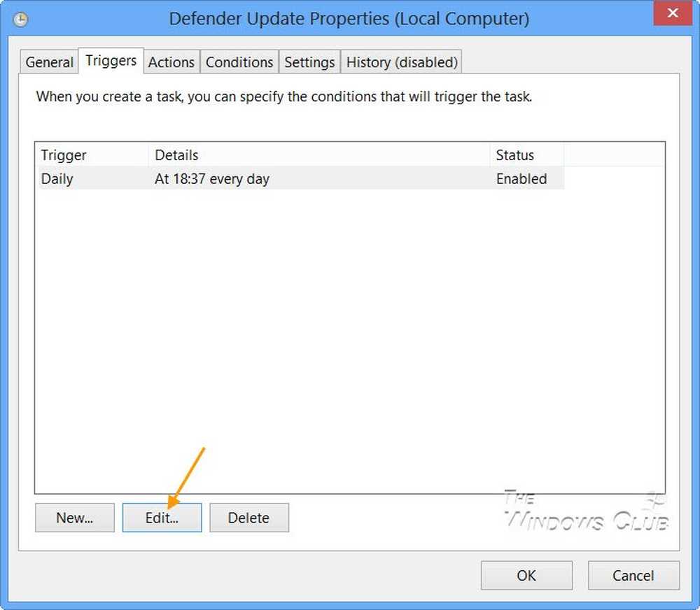Open the Actions tab

click(171, 62)
